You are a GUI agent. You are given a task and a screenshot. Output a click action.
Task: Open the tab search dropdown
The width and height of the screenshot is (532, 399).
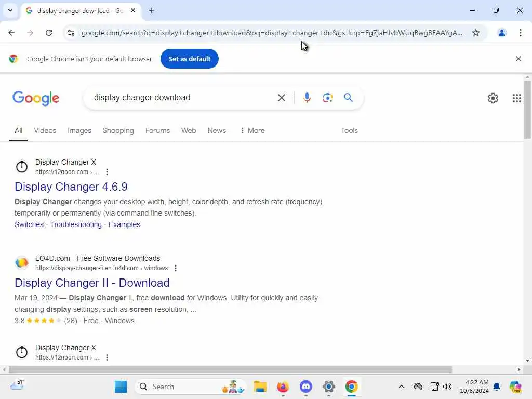pos(10,10)
